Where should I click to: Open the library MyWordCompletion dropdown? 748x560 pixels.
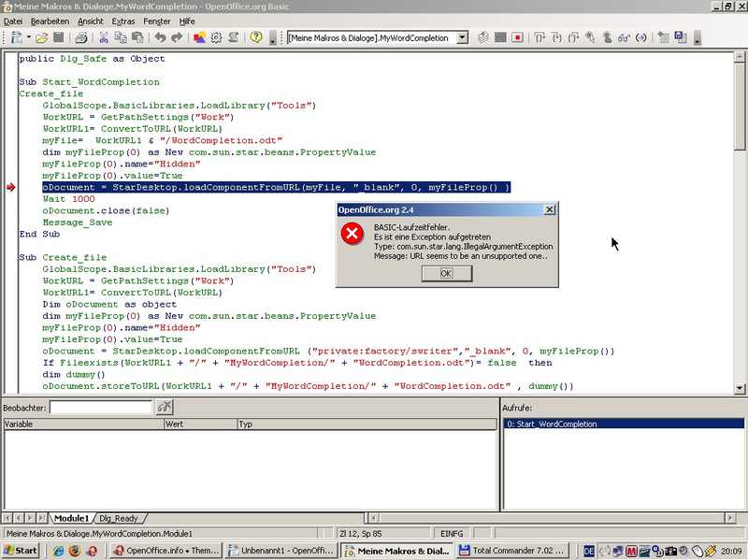(x=462, y=37)
